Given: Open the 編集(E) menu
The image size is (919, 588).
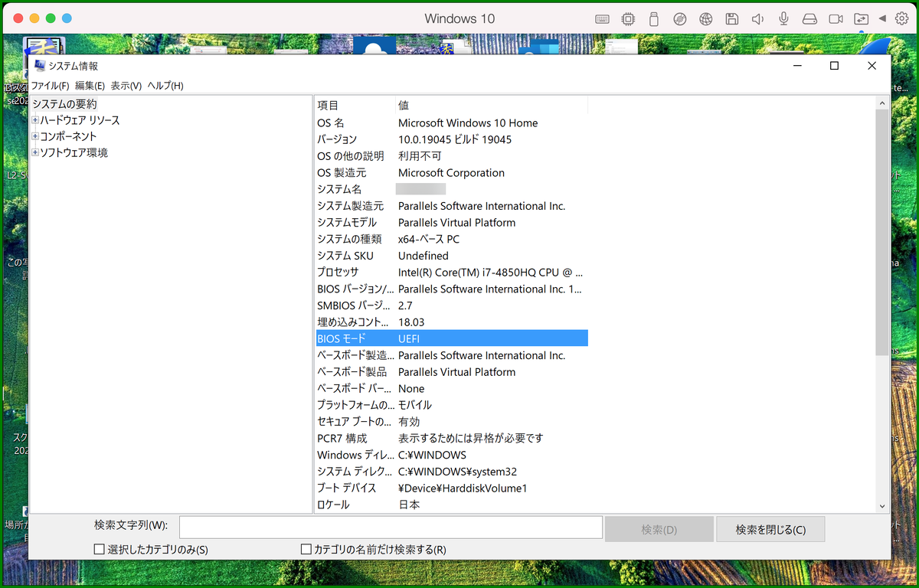Looking at the screenshot, I should (90, 86).
